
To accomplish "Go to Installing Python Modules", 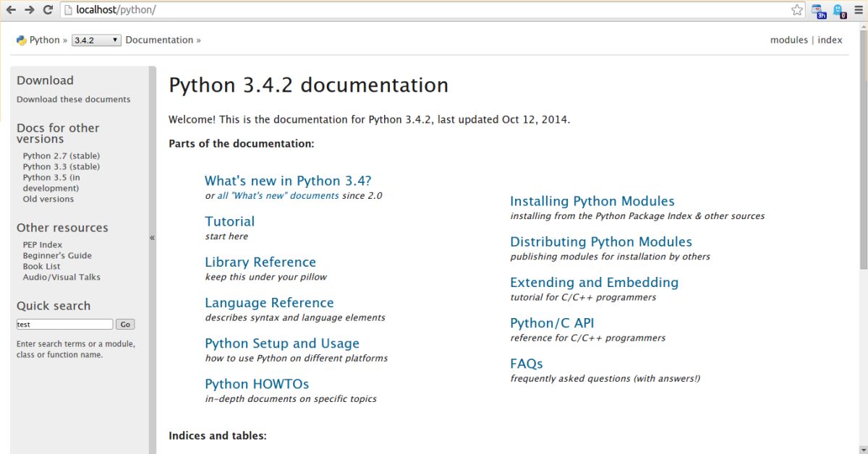I will (592, 202).
